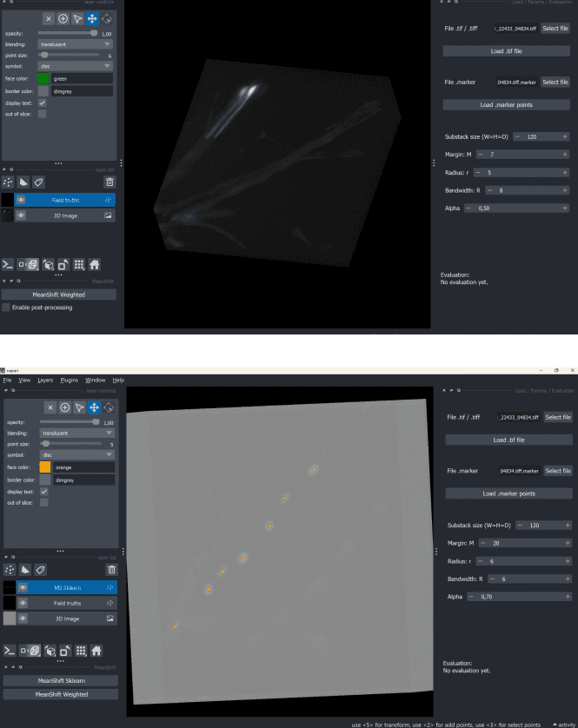Create new labels layer above the MS Sklearn layer

coord(41,570)
